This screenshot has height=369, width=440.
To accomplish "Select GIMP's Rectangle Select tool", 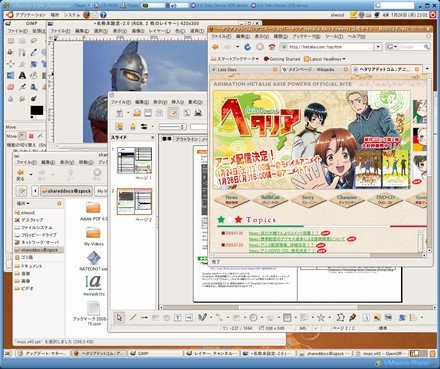I will (x=11, y=41).
